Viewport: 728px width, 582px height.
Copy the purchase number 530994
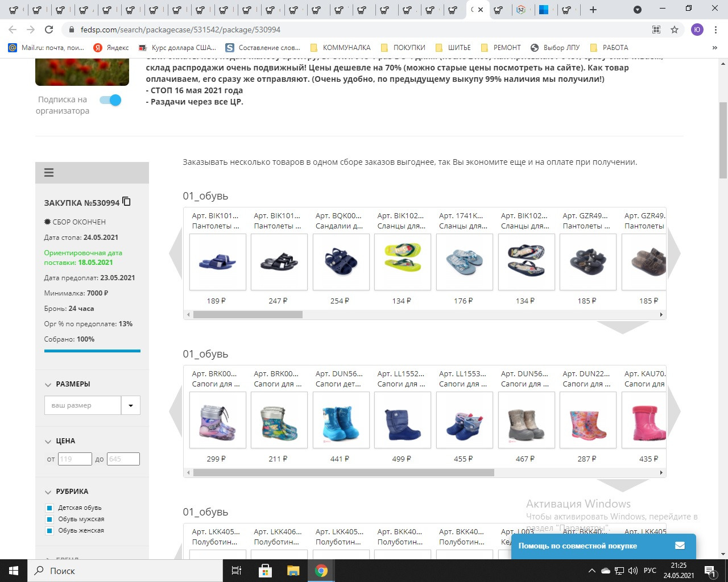[x=127, y=202]
